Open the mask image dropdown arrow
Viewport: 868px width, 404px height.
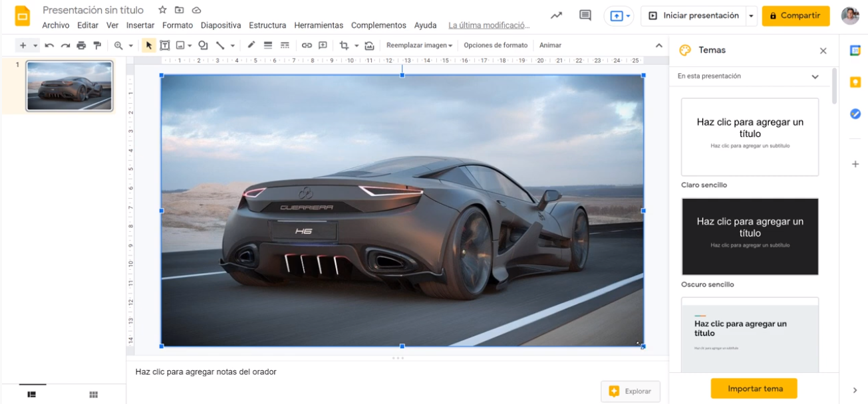(357, 46)
